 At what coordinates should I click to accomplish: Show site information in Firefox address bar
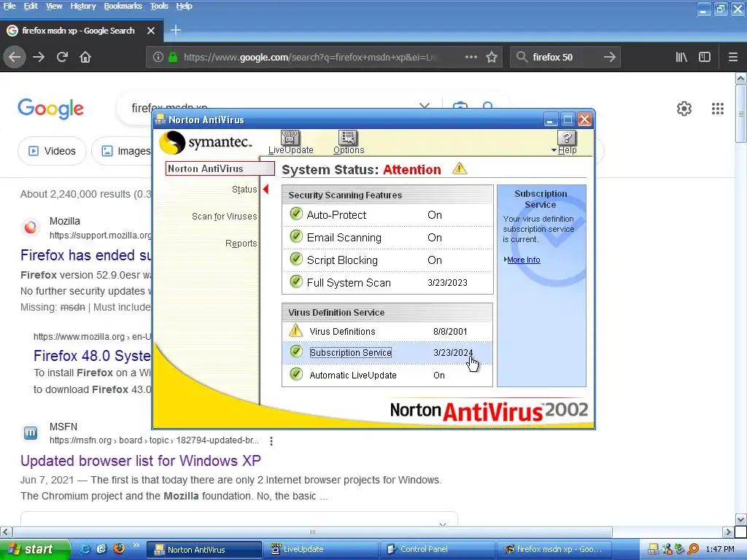click(x=158, y=57)
